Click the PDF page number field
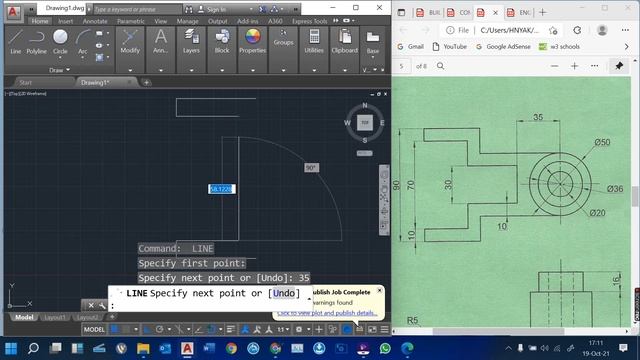Screen dimensions: 640x360 [402, 66]
